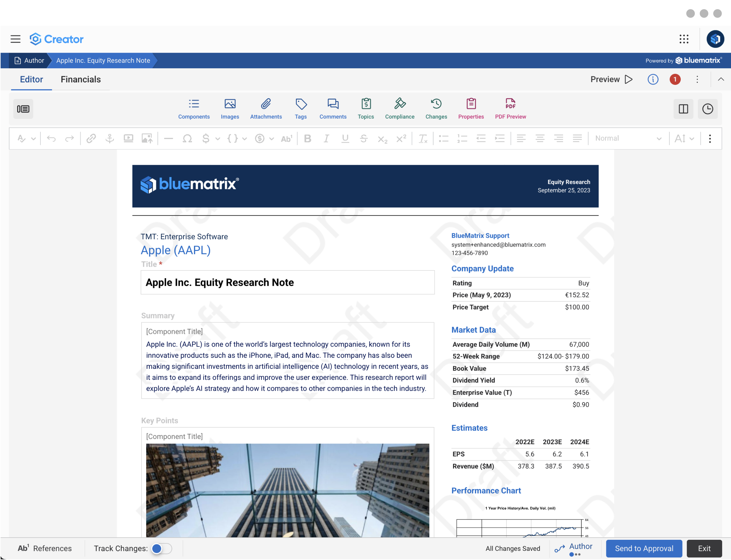Toggle superscript formatting

coord(401,138)
